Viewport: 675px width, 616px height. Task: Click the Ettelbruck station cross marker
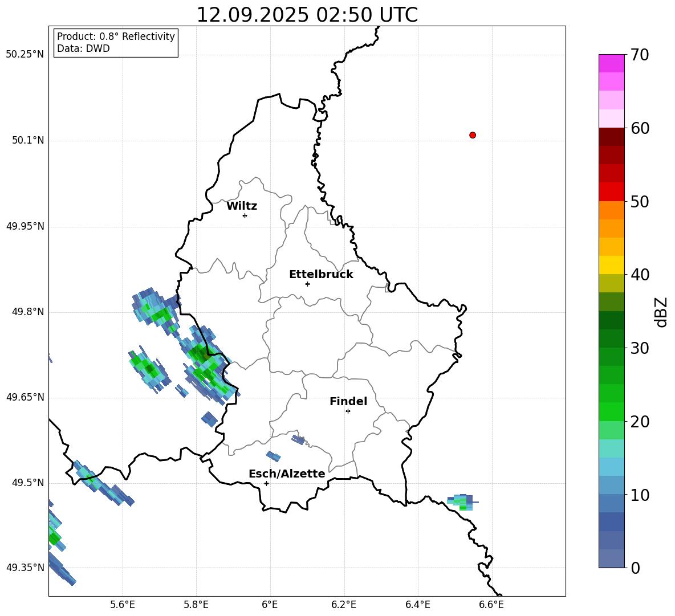tap(307, 284)
